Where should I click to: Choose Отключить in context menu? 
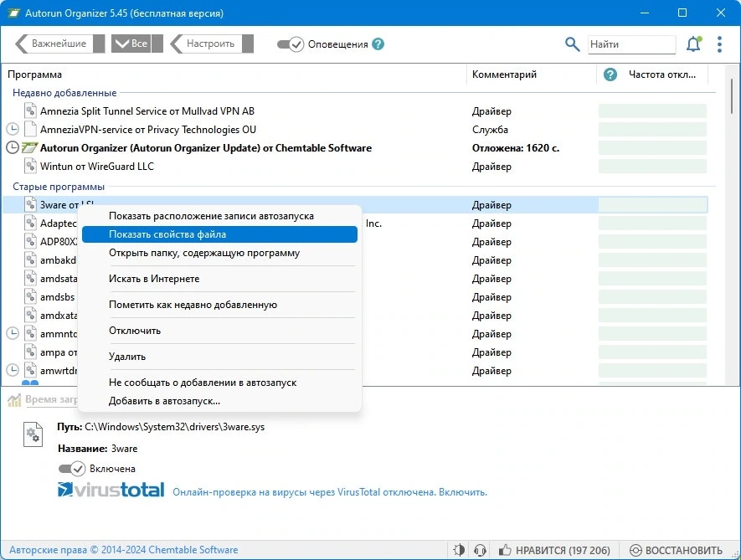click(135, 331)
